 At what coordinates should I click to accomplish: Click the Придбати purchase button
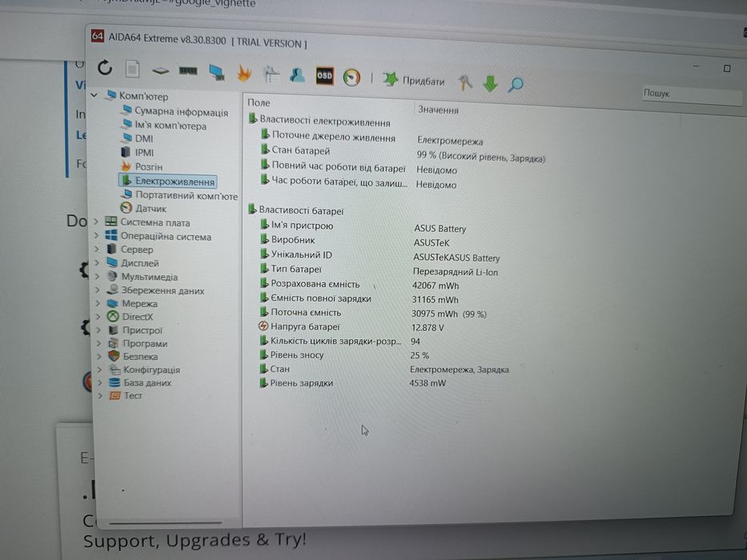413,81
